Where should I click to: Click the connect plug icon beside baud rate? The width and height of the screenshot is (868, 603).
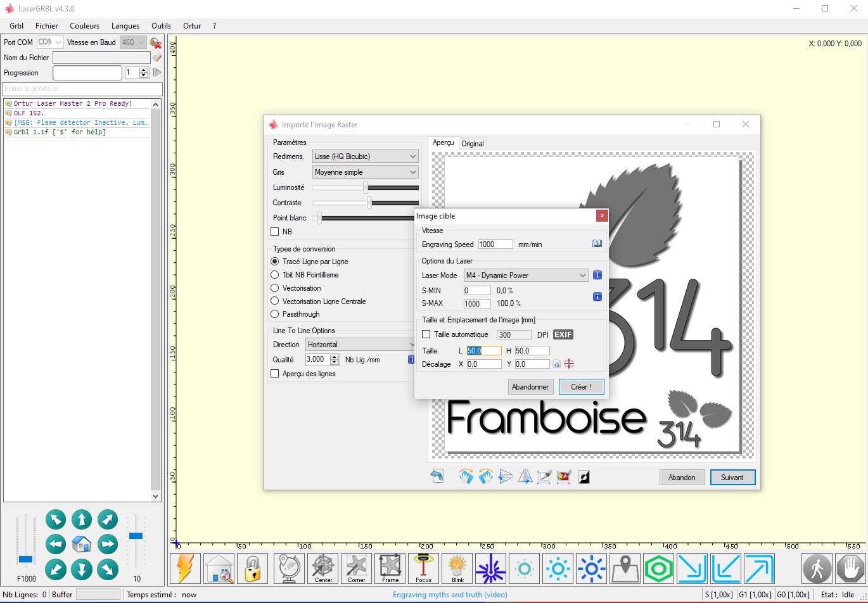tap(155, 42)
